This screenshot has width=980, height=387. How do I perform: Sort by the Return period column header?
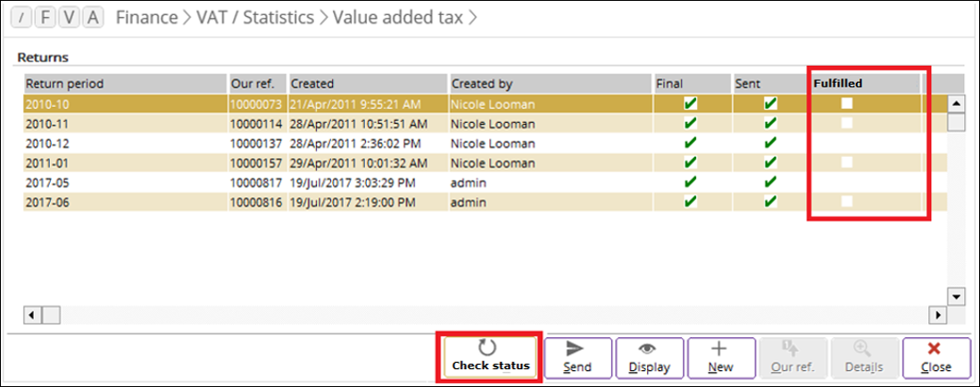click(x=125, y=83)
